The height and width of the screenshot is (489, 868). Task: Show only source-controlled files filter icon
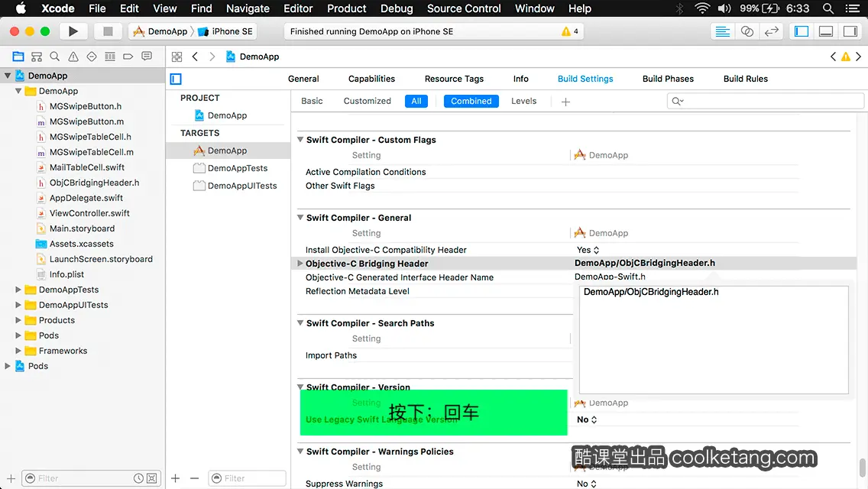pyautogui.click(x=152, y=478)
